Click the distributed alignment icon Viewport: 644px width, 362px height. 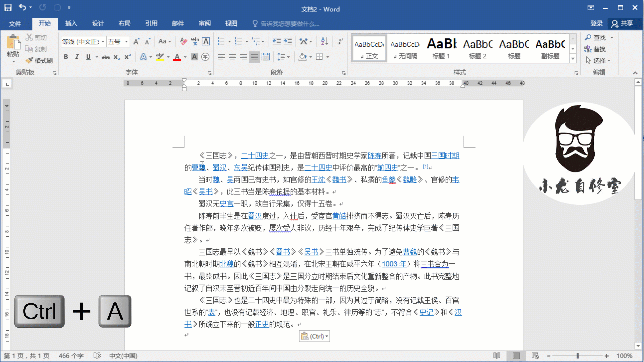click(266, 57)
